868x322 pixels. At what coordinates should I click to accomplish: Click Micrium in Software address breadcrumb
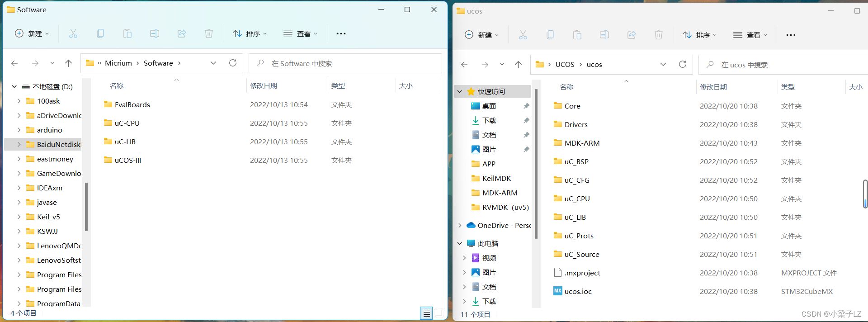tap(118, 63)
